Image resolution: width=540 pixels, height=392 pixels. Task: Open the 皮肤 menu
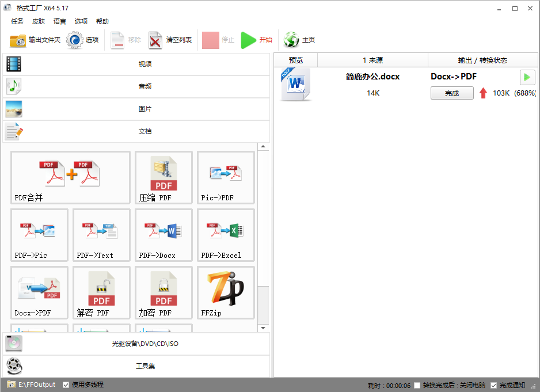tap(39, 21)
